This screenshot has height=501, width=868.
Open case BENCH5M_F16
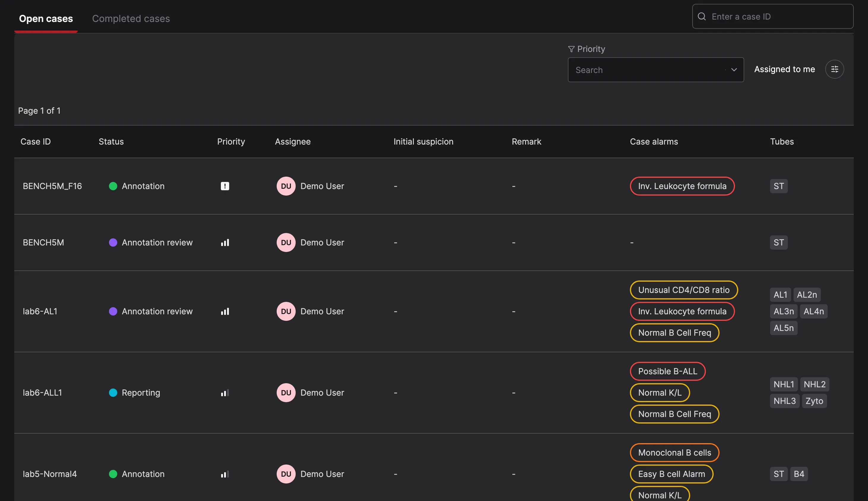tap(52, 186)
